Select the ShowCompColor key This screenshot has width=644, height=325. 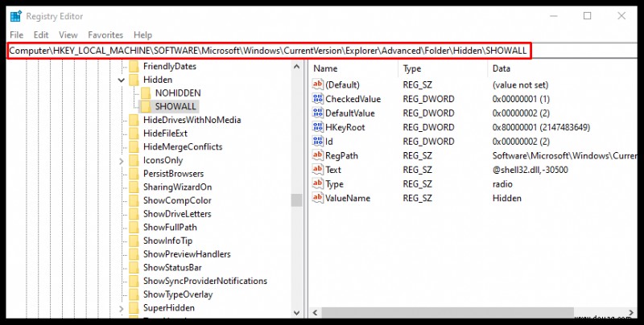(x=177, y=200)
